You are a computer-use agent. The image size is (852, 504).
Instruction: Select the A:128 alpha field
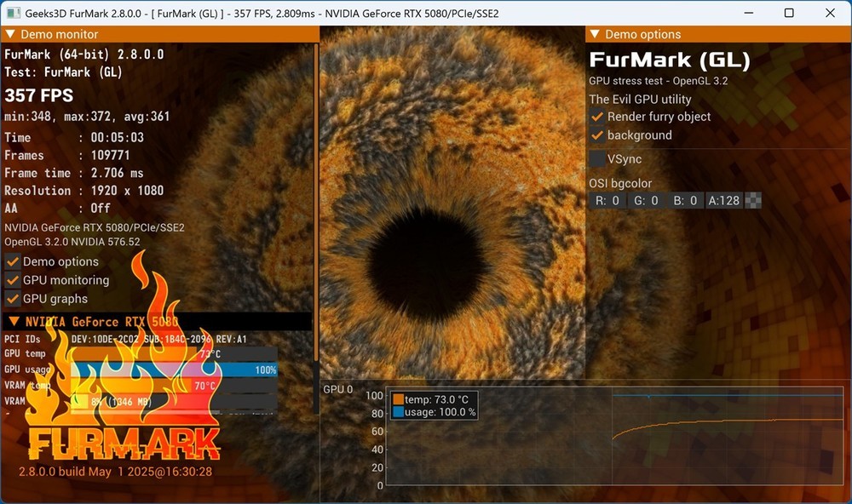[724, 200]
